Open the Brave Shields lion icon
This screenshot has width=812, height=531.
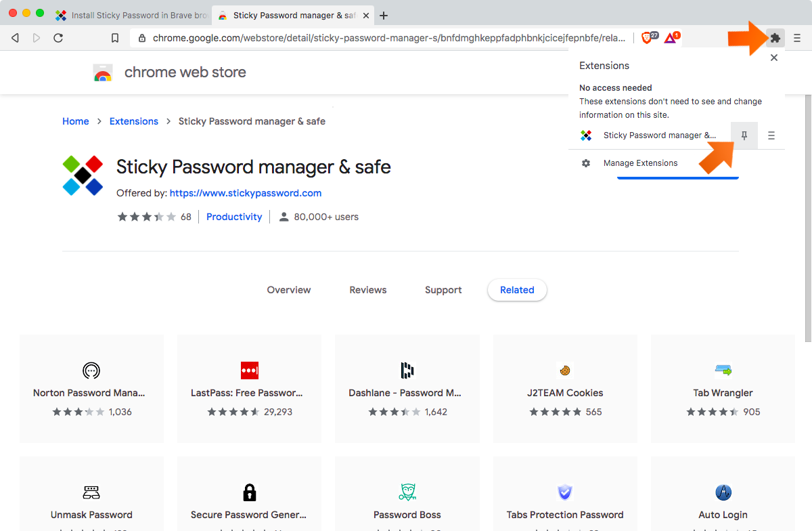648,39
